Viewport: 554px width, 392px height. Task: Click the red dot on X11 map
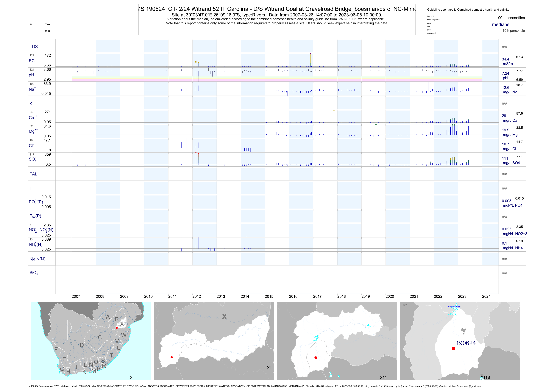[316, 358]
